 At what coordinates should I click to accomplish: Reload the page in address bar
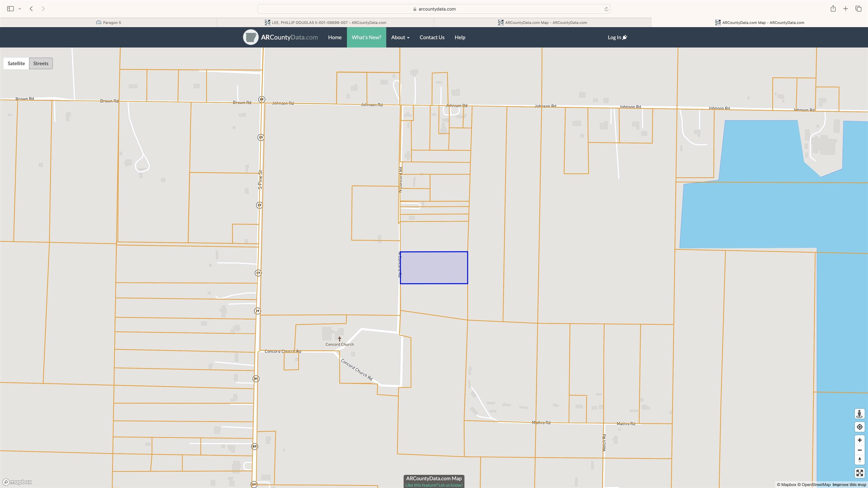coord(606,9)
